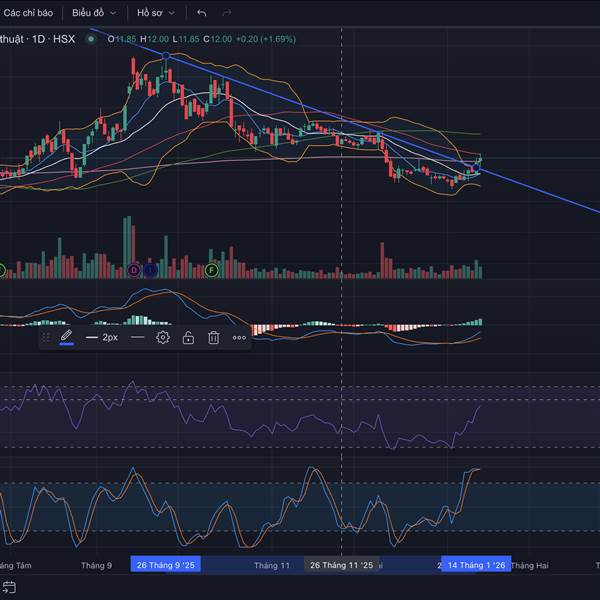600x600 pixels.
Task: Grab the drawing toolbar drag handle
Action: tap(46, 338)
